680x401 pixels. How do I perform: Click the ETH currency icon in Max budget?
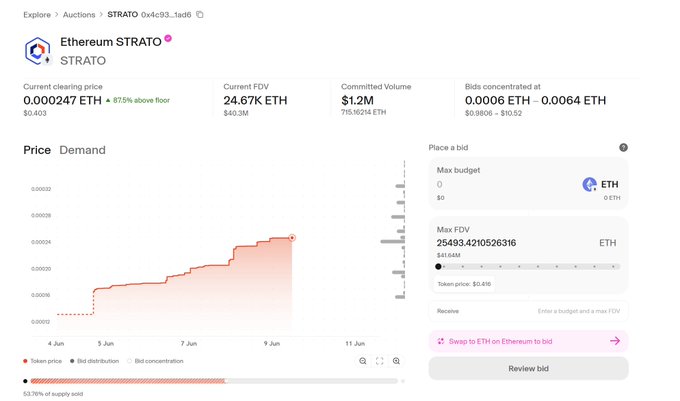(x=589, y=184)
